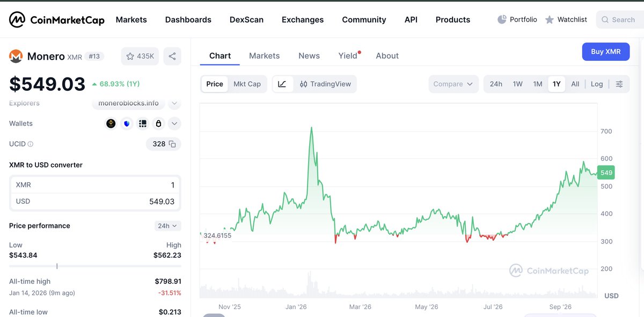This screenshot has width=644, height=317.
Task: Select the Mkt Cap chart toggle
Action: [247, 84]
